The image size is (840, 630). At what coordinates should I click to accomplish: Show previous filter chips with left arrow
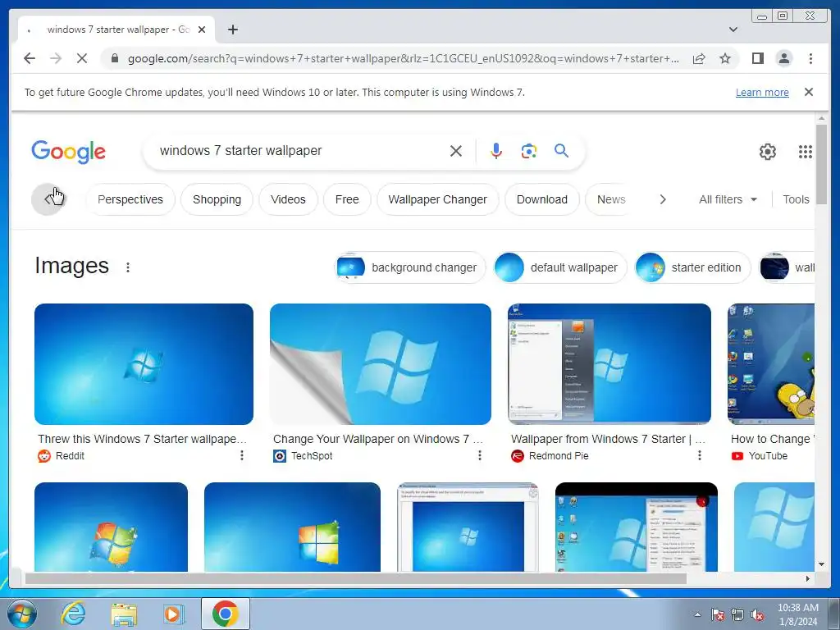click(48, 199)
